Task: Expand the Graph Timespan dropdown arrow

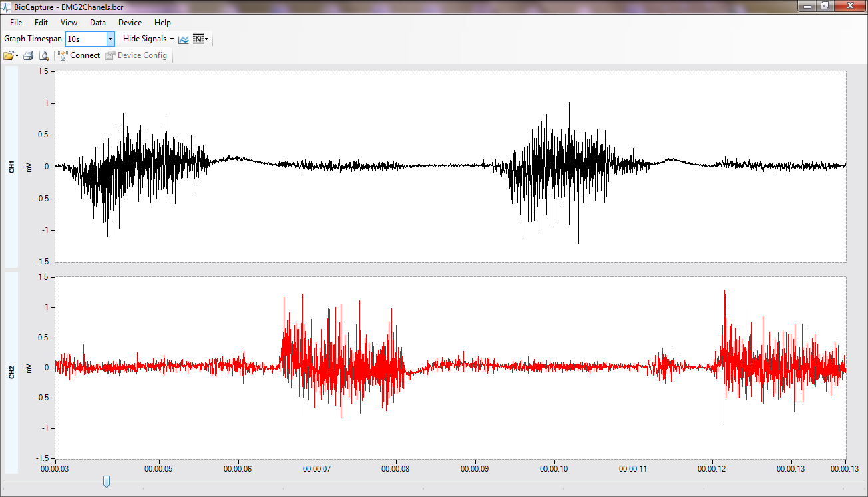Action: pos(110,39)
